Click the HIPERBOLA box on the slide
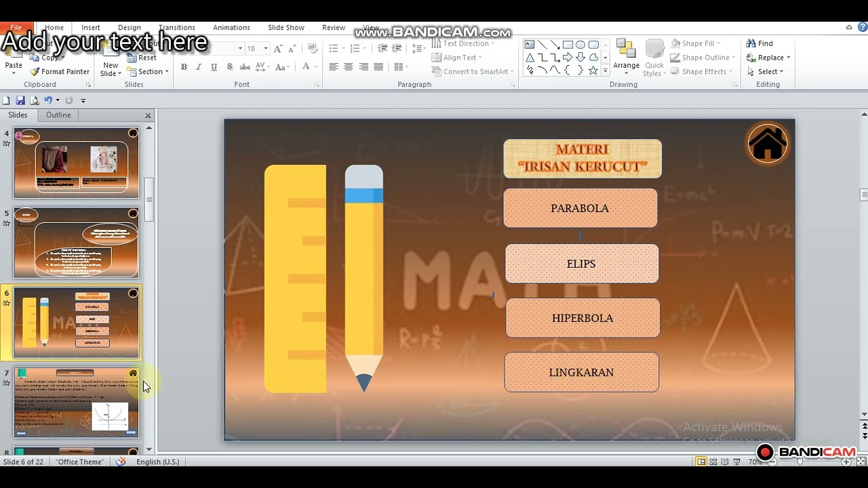Screen dimensions: 868x488 pyautogui.click(x=583, y=318)
